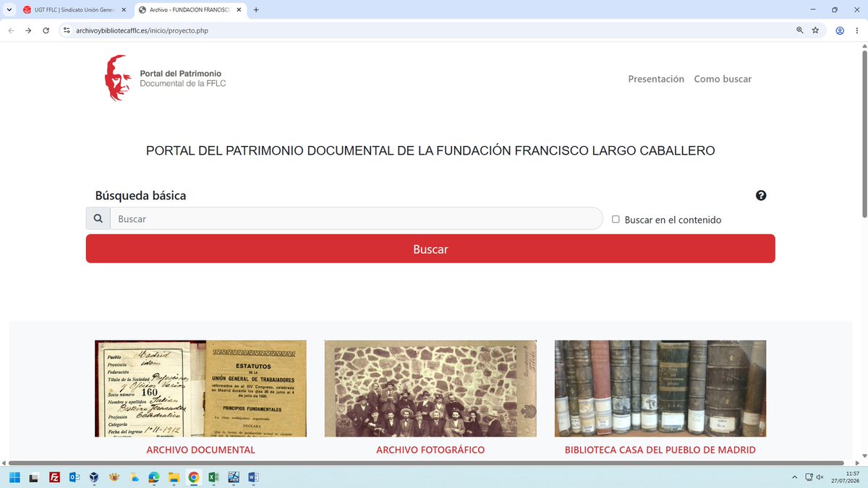Image resolution: width=868 pixels, height=488 pixels.
Task: Switch to the UGT FFLC Sindicato tab
Action: [x=75, y=10]
